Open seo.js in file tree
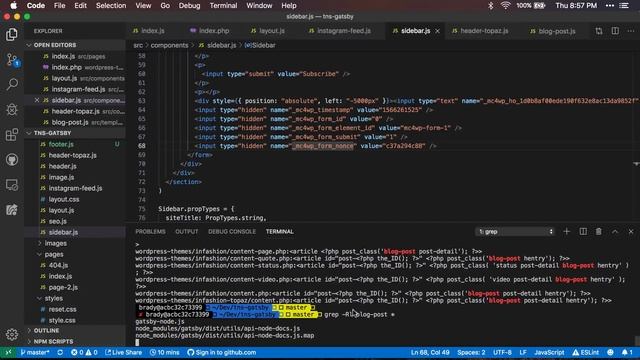Viewport: 640px width, 360px height. click(58, 221)
